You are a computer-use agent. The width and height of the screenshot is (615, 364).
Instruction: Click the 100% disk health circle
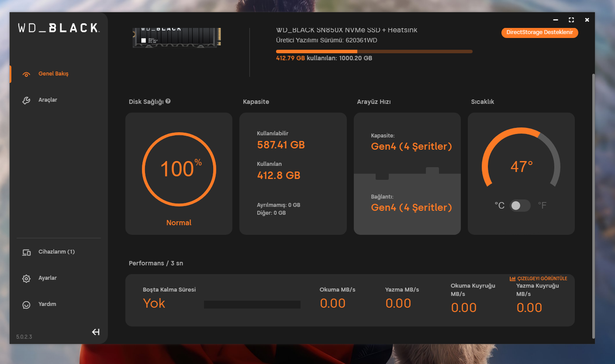[x=179, y=169]
